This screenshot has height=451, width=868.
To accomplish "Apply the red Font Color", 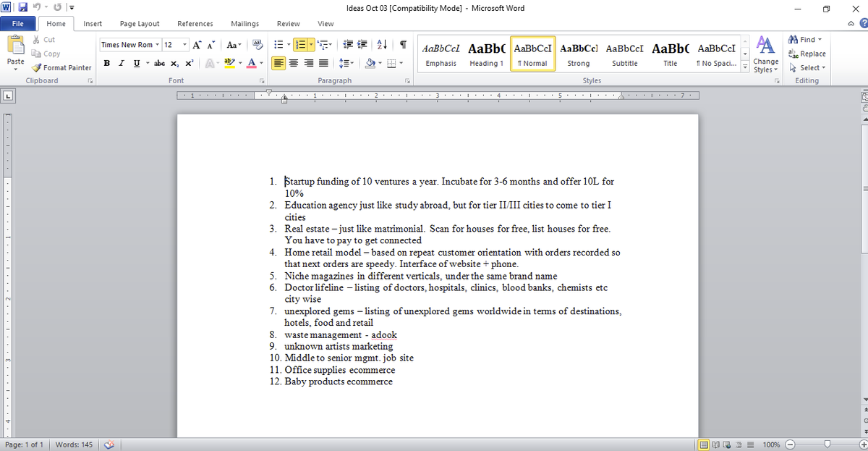I will coord(251,64).
